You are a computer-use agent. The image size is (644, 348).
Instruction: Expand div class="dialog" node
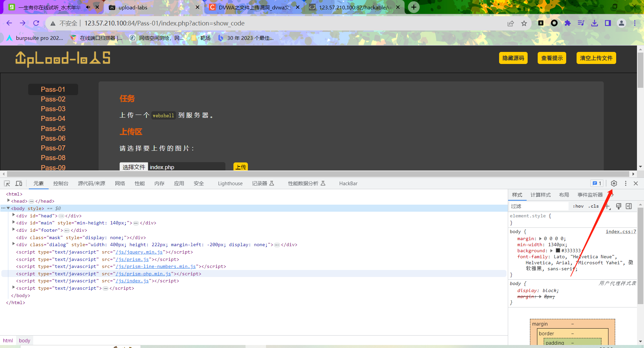pyautogui.click(x=14, y=244)
